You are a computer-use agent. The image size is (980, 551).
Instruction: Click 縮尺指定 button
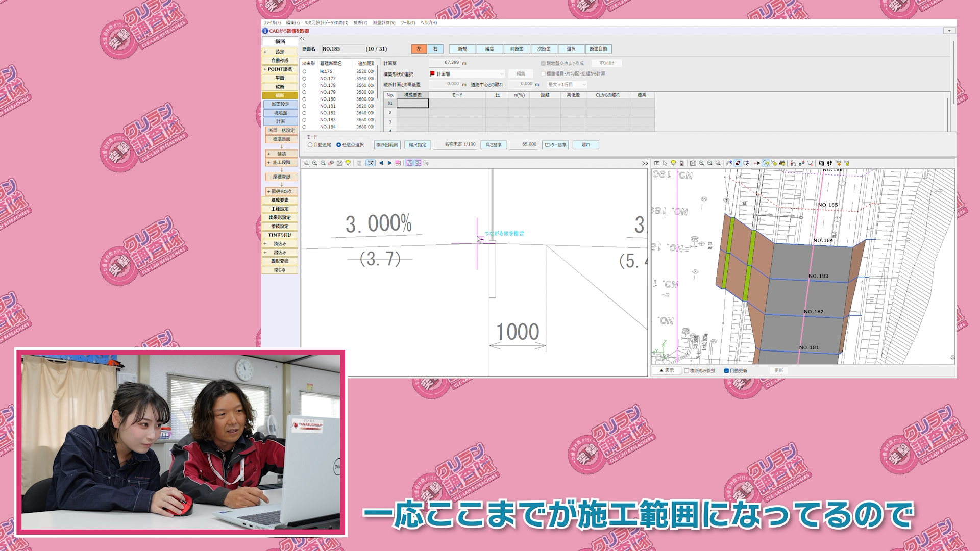pos(418,145)
